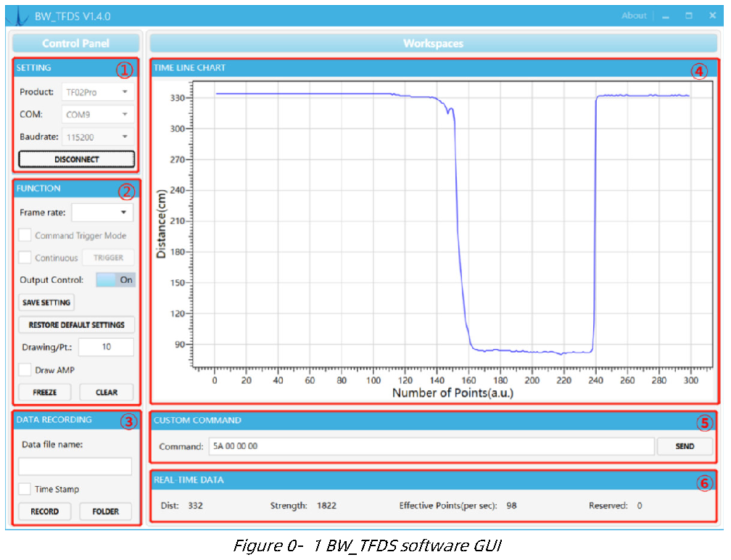Click the BW_TFDS app logo icon
731x560 pixels.
click(19, 16)
